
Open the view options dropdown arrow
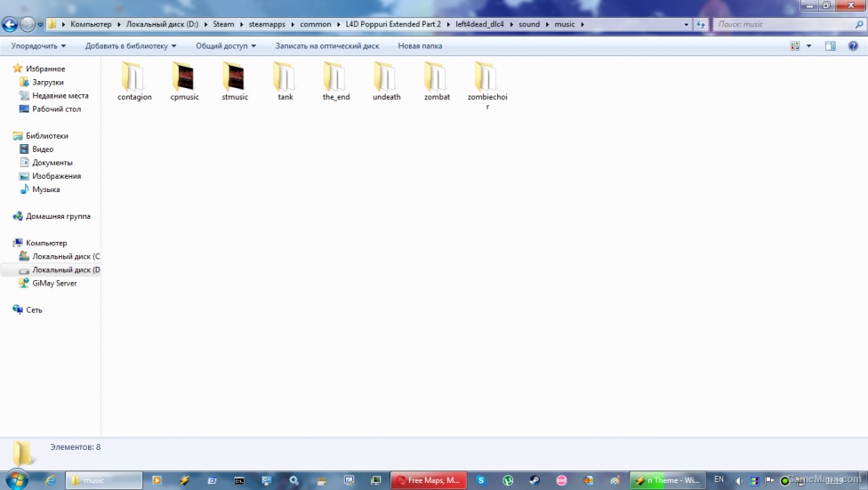[x=808, y=46]
